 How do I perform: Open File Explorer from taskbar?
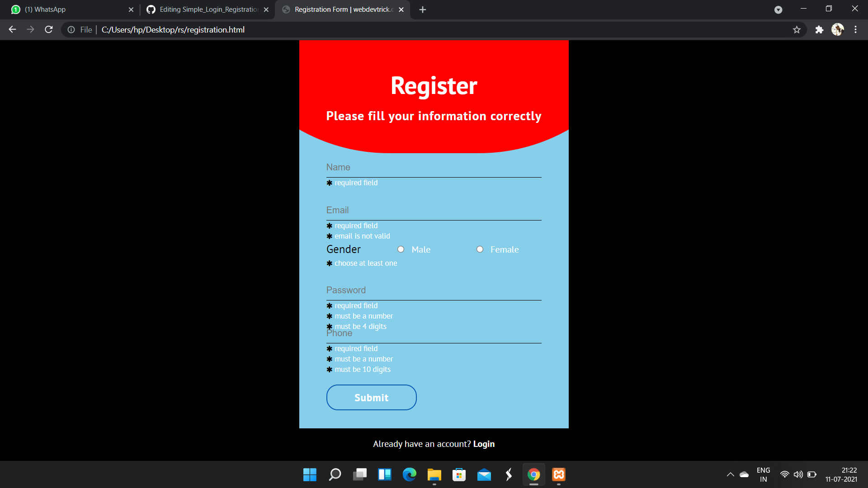tap(434, 474)
